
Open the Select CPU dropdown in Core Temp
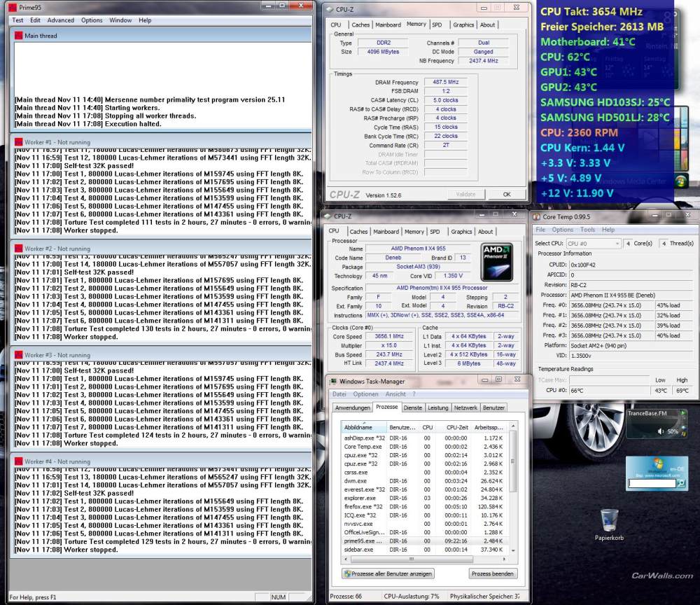pos(593,244)
